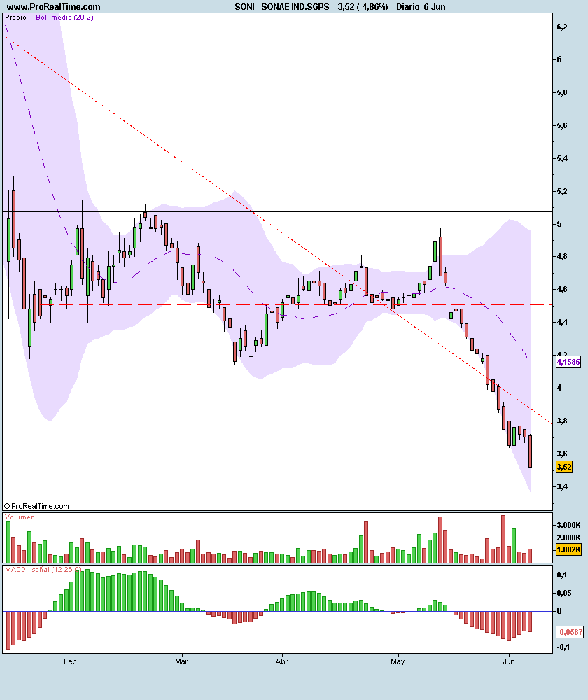
Task: Click the 0,05 MACD axis label
Action: (x=564, y=594)
